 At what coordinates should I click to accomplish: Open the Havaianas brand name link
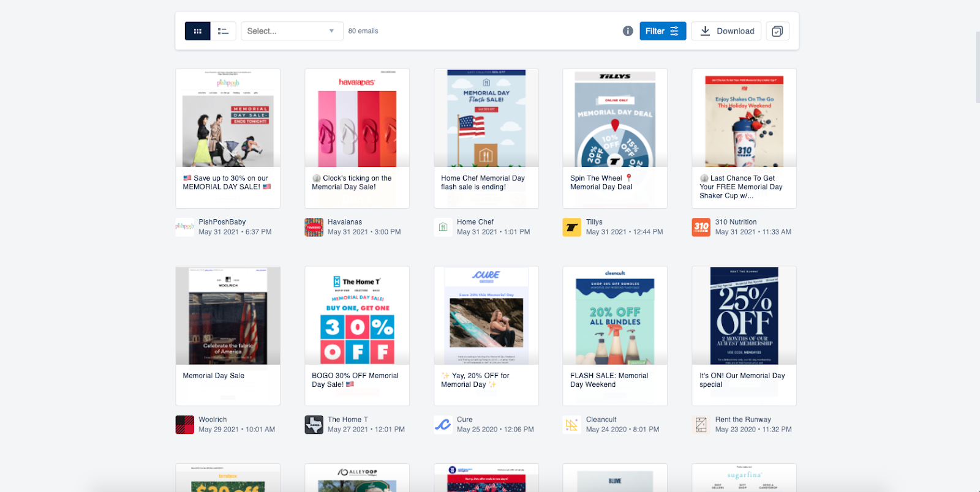[x=345, y=222]
